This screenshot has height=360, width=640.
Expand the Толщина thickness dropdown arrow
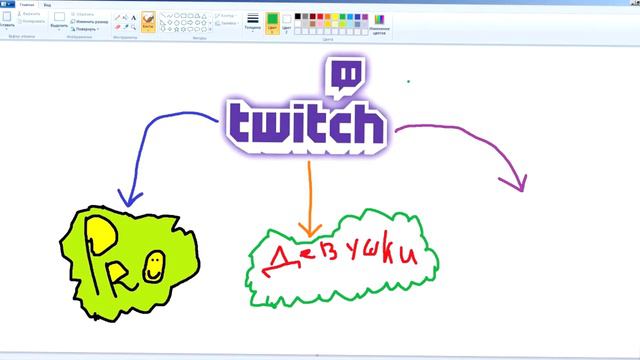coord(253,31)
